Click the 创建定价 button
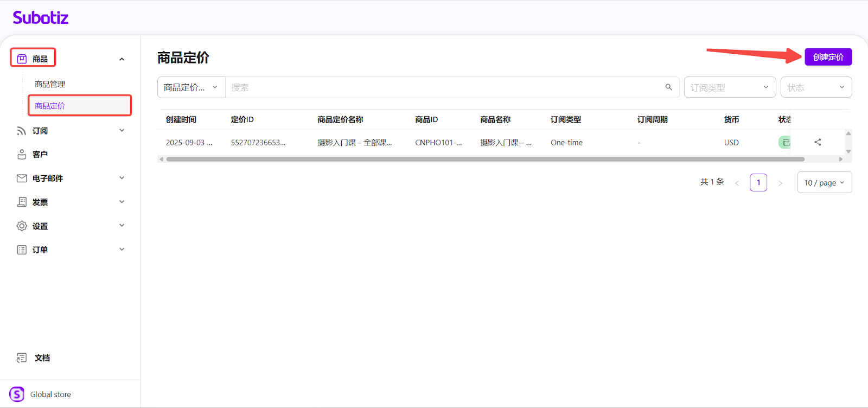Viewport: 868px width, 408px height. [828, 57]
